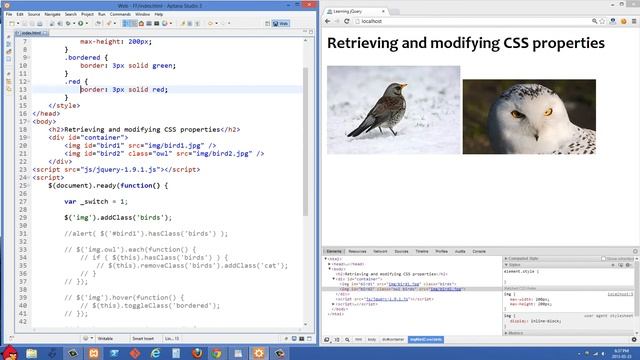The height and width of the screenshot is (360, 640).
Task: Collapse the Styles section
Action: click(506, 265)
